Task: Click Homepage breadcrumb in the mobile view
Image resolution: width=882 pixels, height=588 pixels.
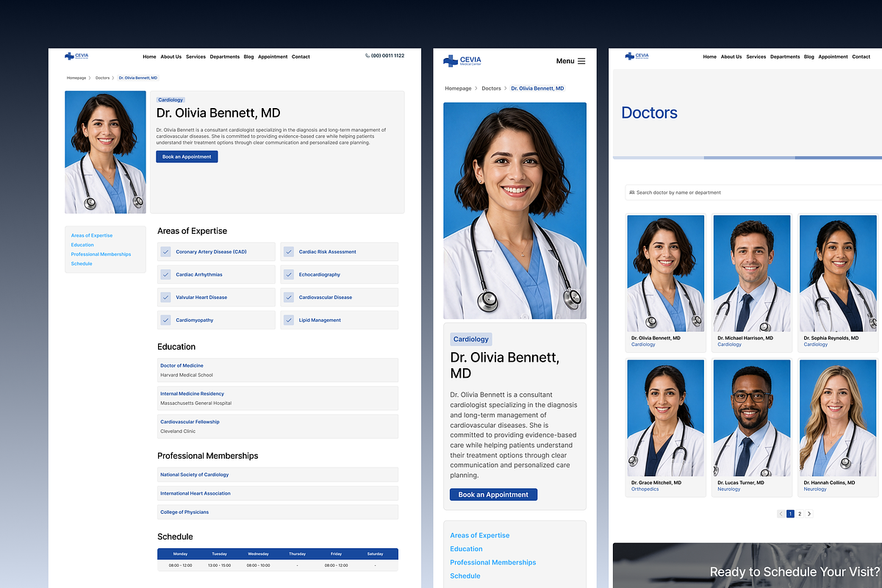Action: click(x=458, y=88)
